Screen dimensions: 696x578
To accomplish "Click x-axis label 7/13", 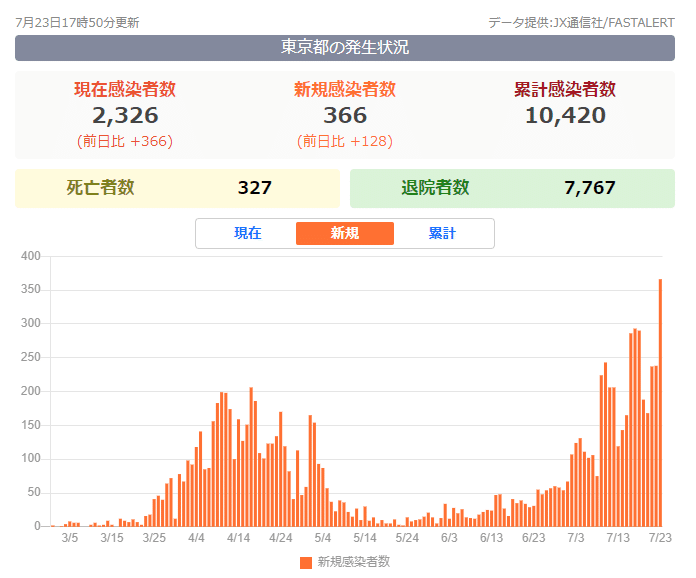I will pyautogui.click(x=618, y=538).
